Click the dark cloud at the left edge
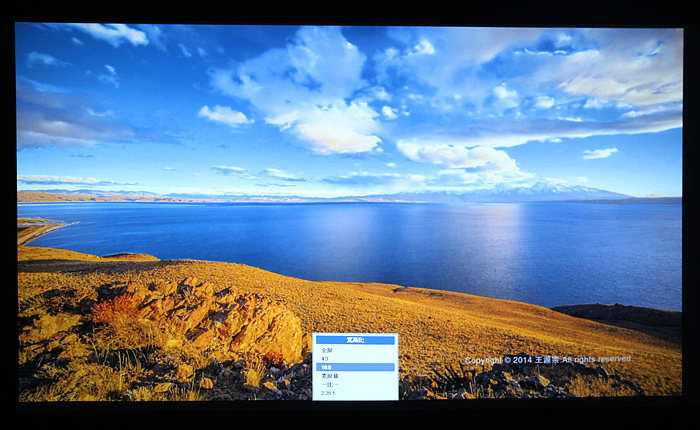The width and height of the screenshot is (700, 430). (x=60, y=125)
